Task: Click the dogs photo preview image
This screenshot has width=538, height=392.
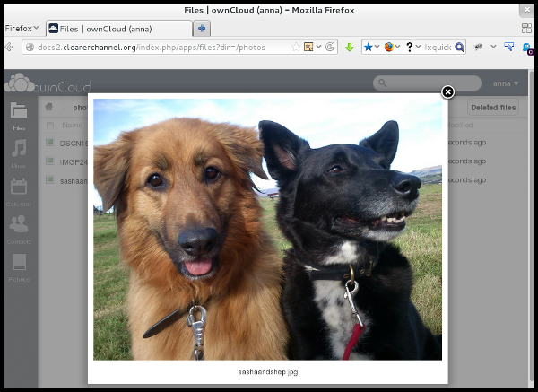Action: coord(268,229)
